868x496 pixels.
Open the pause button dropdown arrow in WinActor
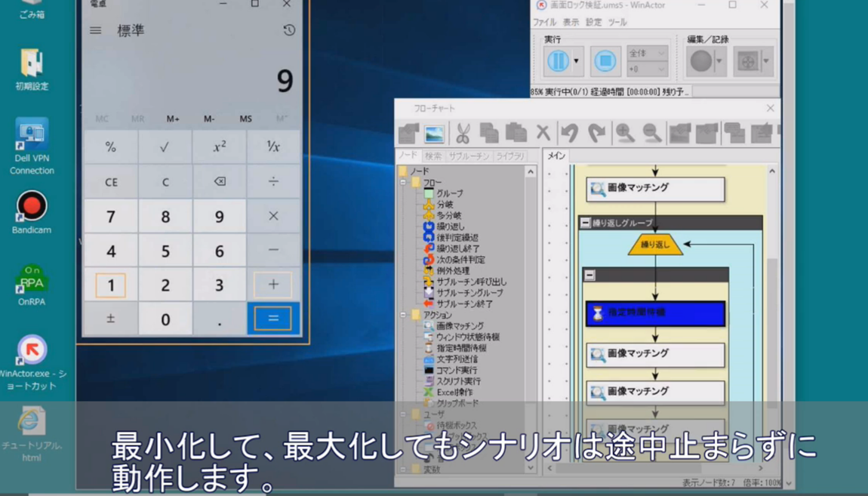[576, 61]
